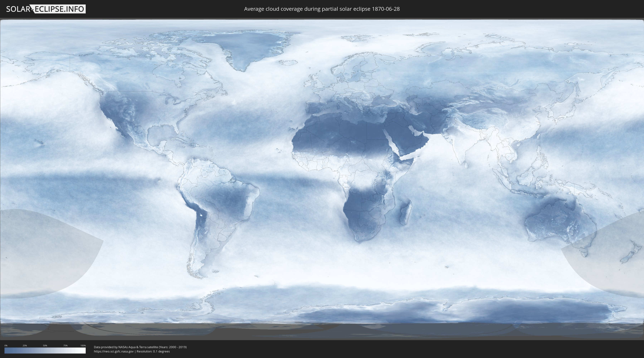
Task: Click the SOLAR-ECLIPSE.INFO logo
Action: [x=46, y=9]
